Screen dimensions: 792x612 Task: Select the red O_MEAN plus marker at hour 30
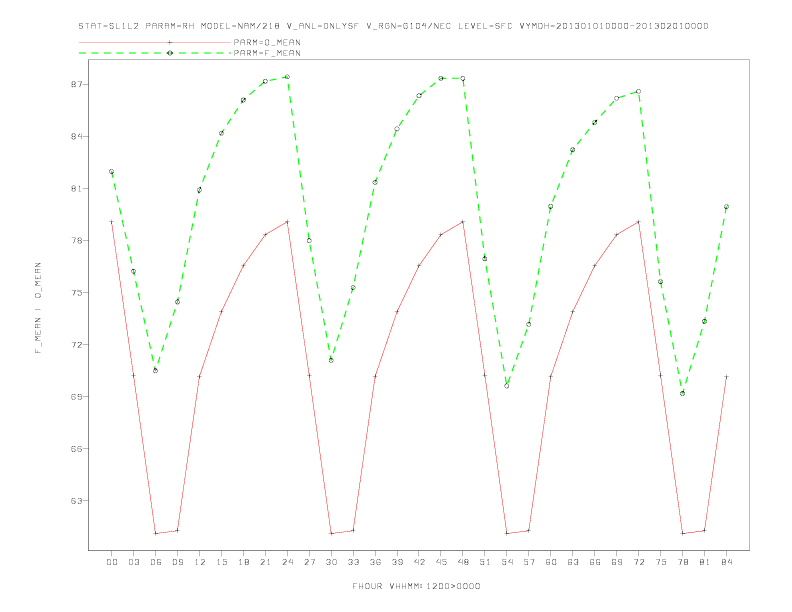(x=331, y=533)
